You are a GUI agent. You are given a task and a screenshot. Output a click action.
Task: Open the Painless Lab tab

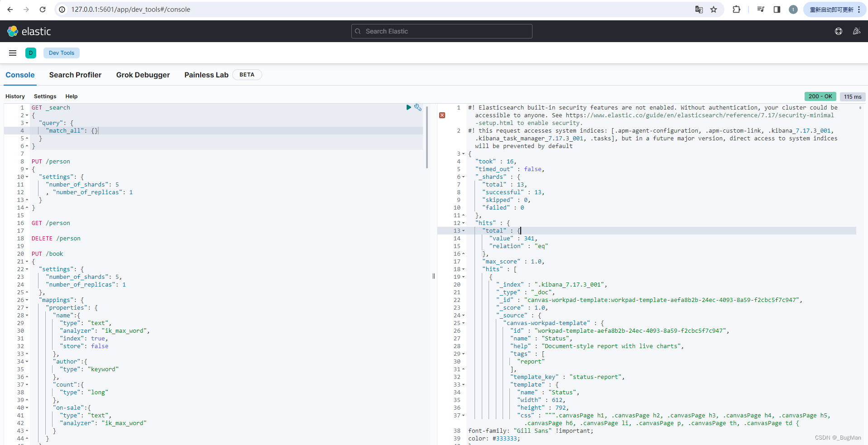pos(206,75)
